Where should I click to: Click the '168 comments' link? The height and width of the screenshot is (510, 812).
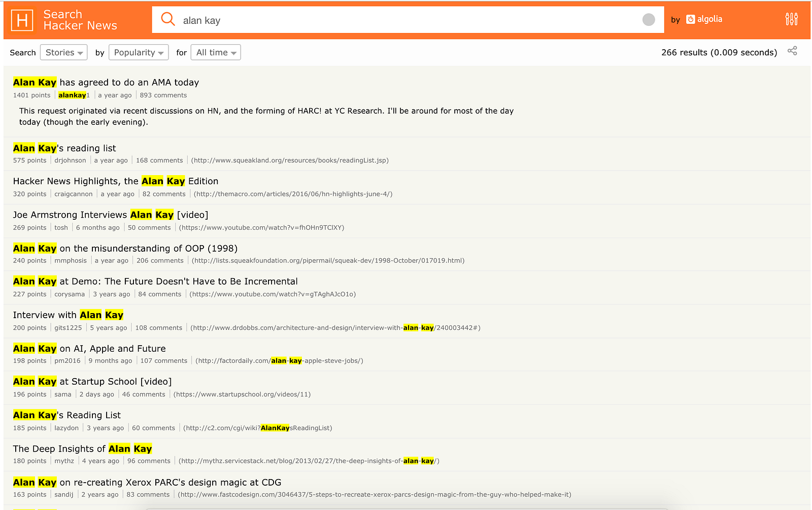point(159,160)
